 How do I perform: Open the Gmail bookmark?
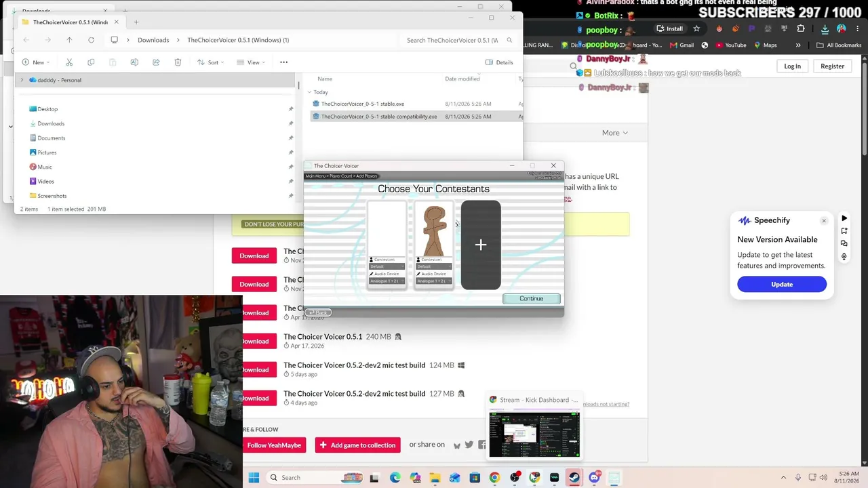tap(682, 45)
